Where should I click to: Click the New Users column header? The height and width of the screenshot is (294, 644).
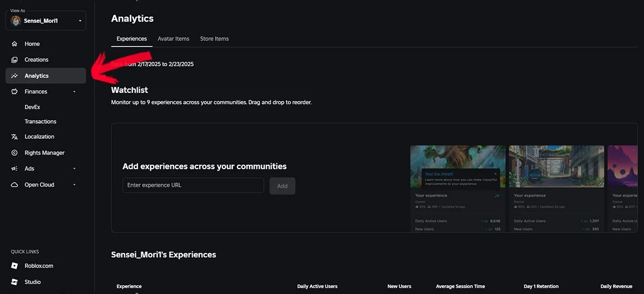[x=399, y=286]
